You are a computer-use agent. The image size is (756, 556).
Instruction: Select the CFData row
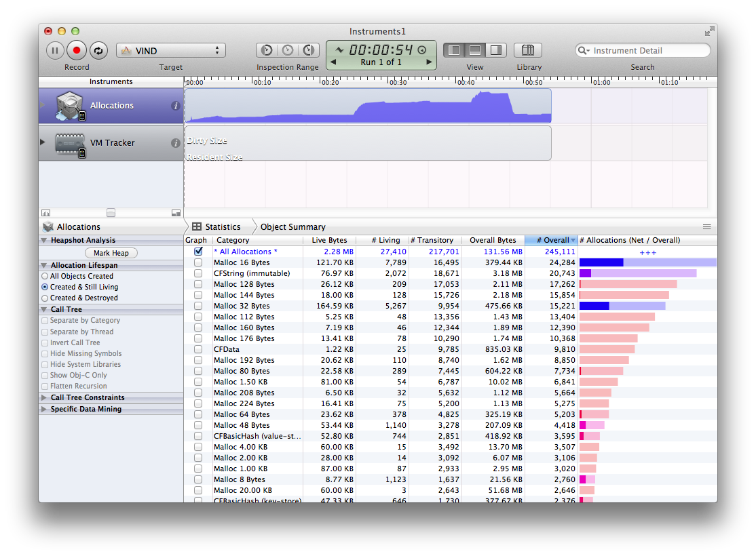[x=451, y=349]
